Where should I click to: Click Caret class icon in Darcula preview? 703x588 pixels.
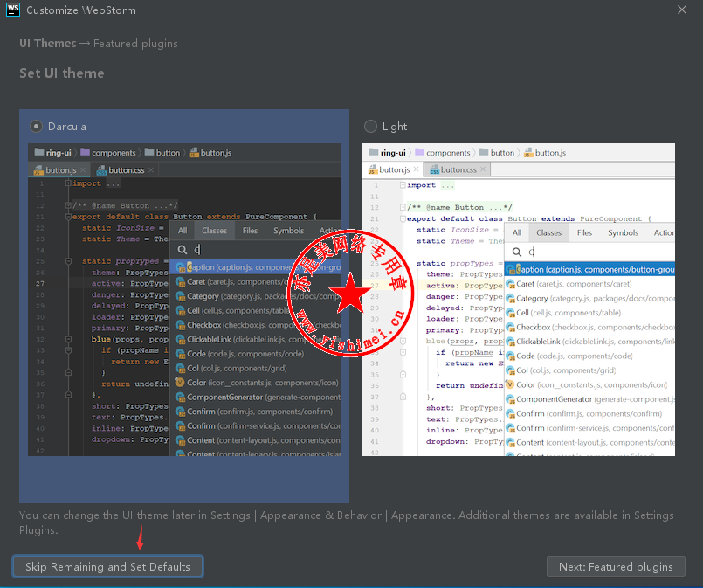(x=180, y=282)
